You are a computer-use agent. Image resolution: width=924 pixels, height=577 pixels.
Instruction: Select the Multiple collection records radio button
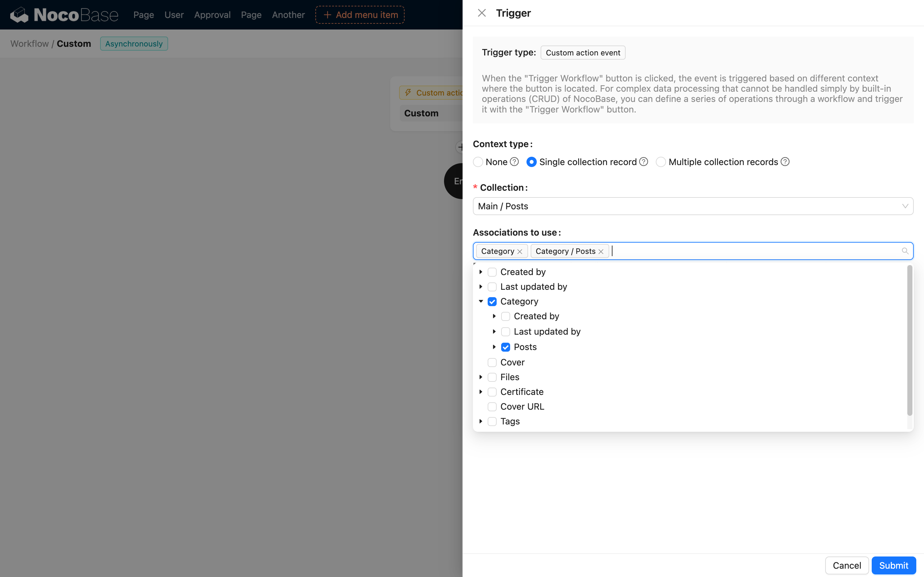[x=661, y=162]
